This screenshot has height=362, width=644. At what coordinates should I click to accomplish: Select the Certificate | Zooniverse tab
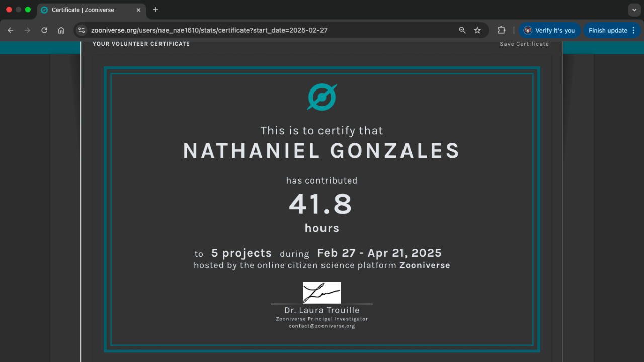(x=92, y=10)
